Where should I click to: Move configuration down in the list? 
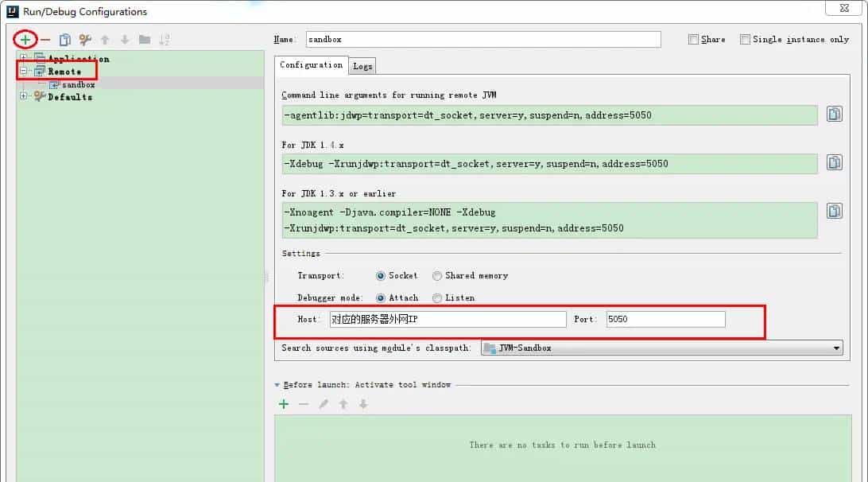[125, 38]
